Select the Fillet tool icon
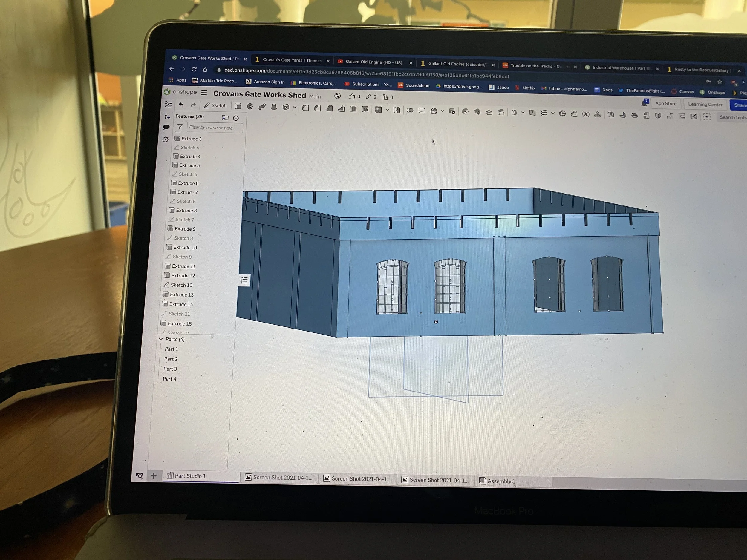Viewport: 747px width, 560px height. [306, 108]
